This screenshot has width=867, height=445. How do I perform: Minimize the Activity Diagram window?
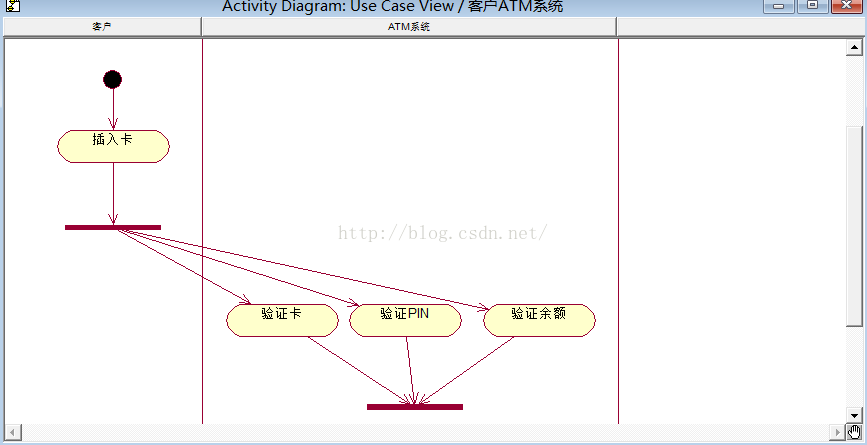[779, 6]
